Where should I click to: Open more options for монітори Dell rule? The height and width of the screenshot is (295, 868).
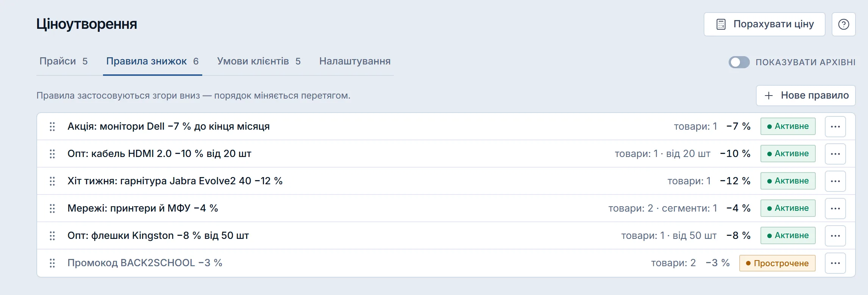coord(835,127)
